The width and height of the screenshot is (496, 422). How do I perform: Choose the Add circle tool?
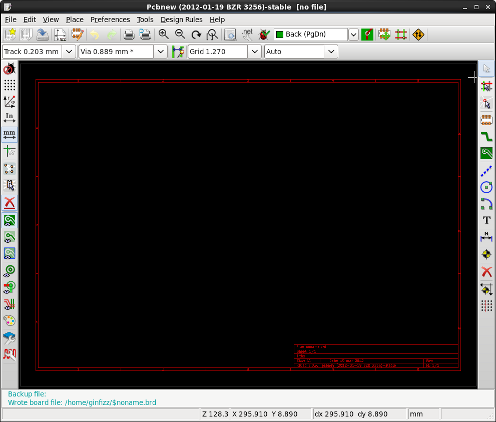coord(486,187)
